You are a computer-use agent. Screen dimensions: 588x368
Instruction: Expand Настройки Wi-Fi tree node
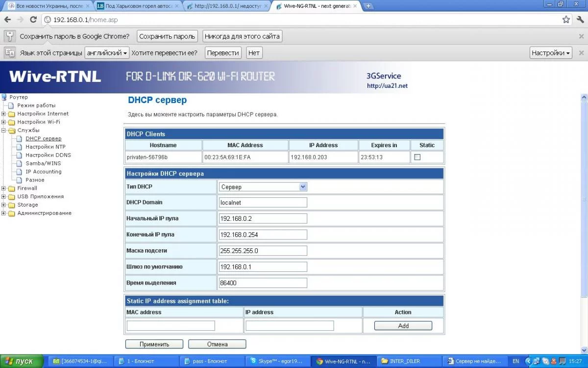pyautogui.click(x=3, y=122)
